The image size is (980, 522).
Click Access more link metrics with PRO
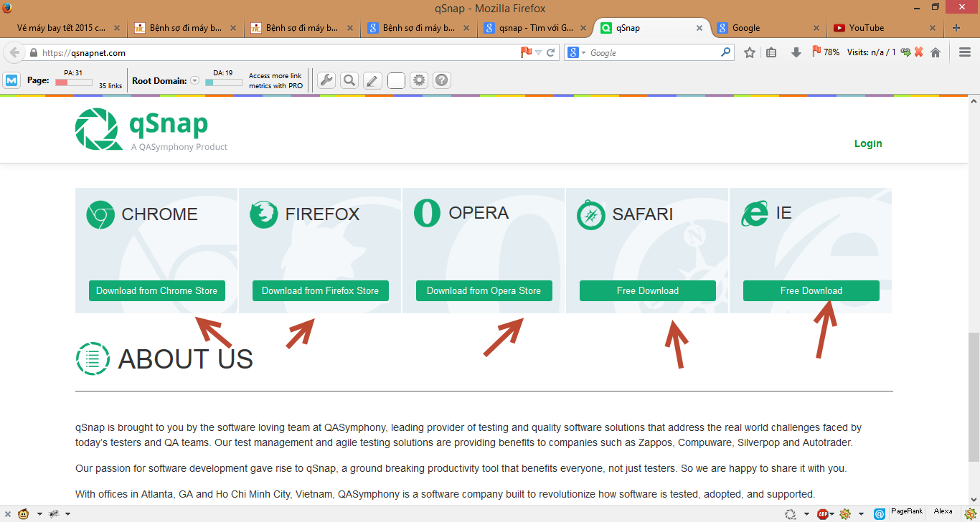point(276,80)
